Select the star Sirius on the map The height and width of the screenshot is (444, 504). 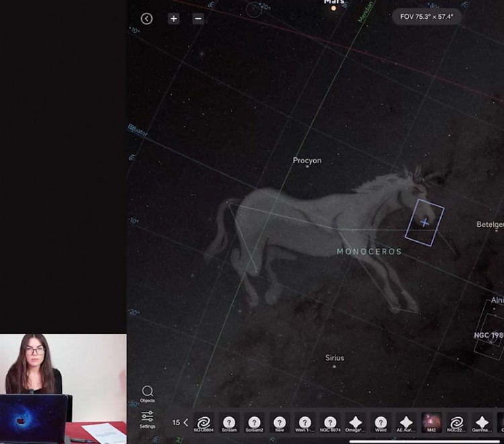point(334,366)
